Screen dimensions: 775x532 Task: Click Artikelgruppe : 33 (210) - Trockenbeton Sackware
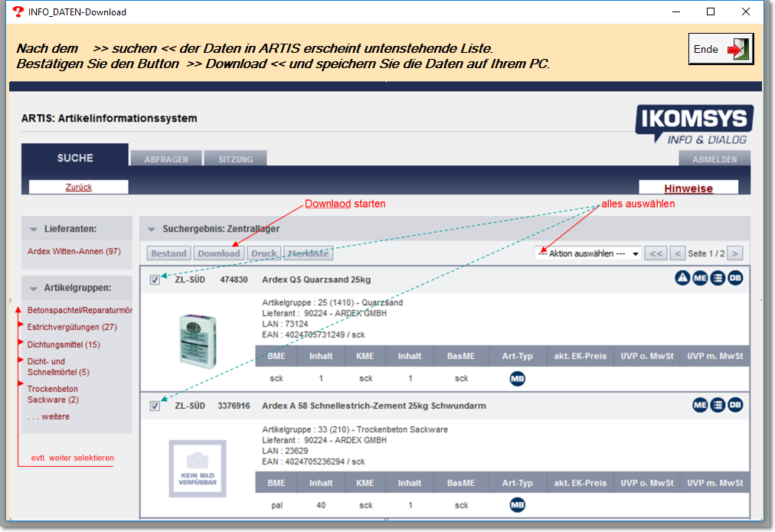point(355,429)
